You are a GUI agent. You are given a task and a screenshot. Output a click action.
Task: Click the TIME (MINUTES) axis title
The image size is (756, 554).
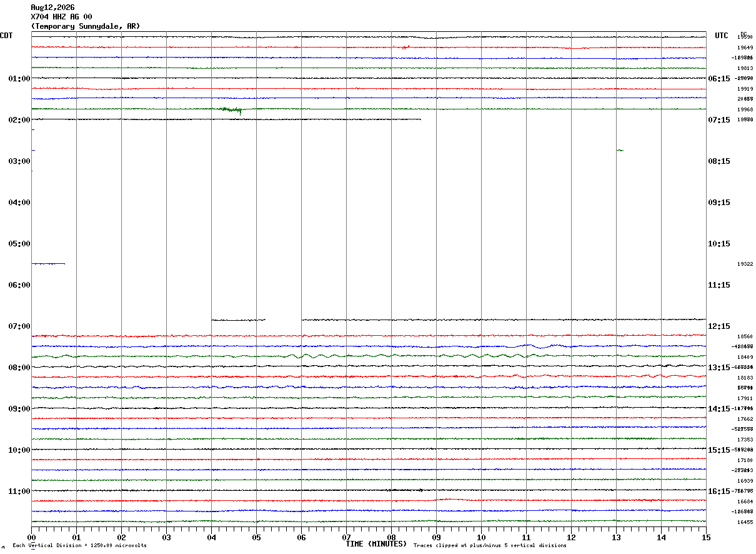(376, 544)
